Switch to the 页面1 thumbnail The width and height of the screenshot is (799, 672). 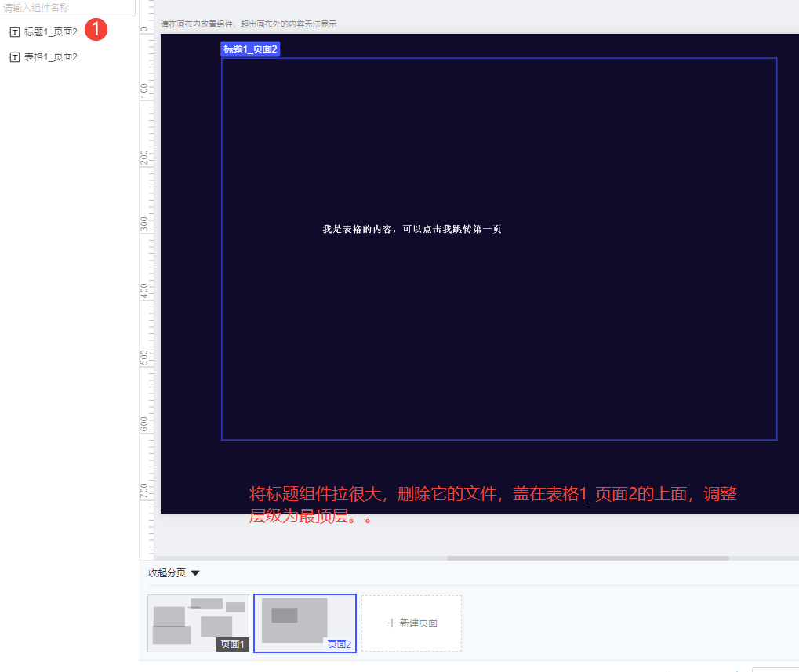(198, 623)
